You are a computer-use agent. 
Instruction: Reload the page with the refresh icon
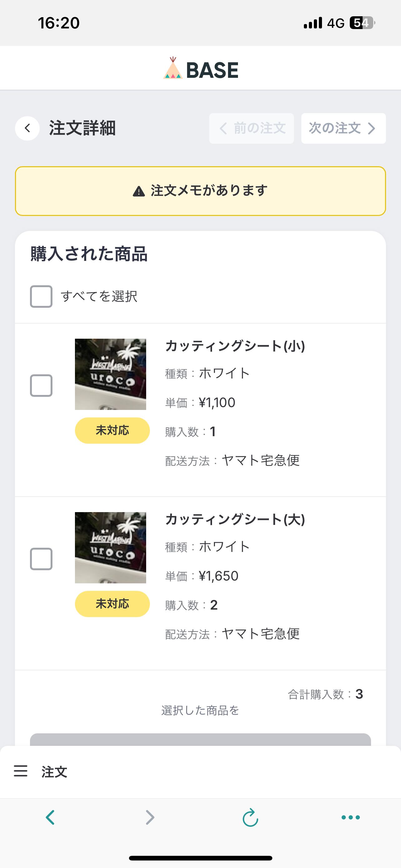click(250, 817)
